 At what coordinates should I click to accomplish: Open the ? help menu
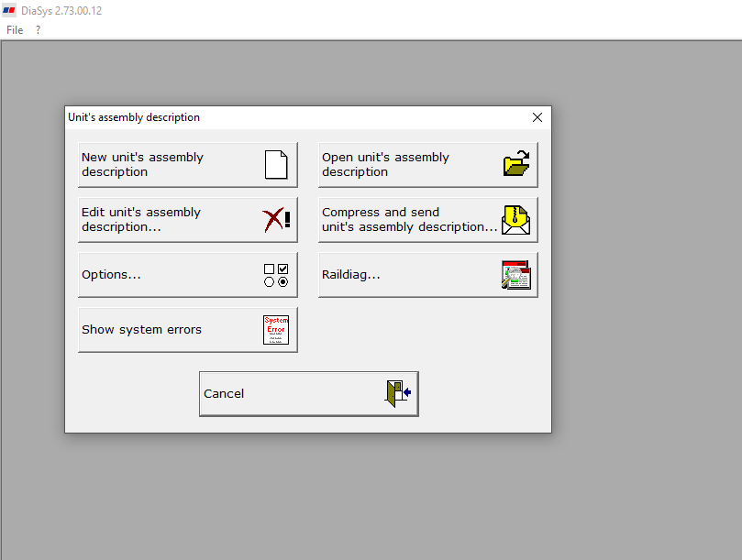click(x=37, y=29)
